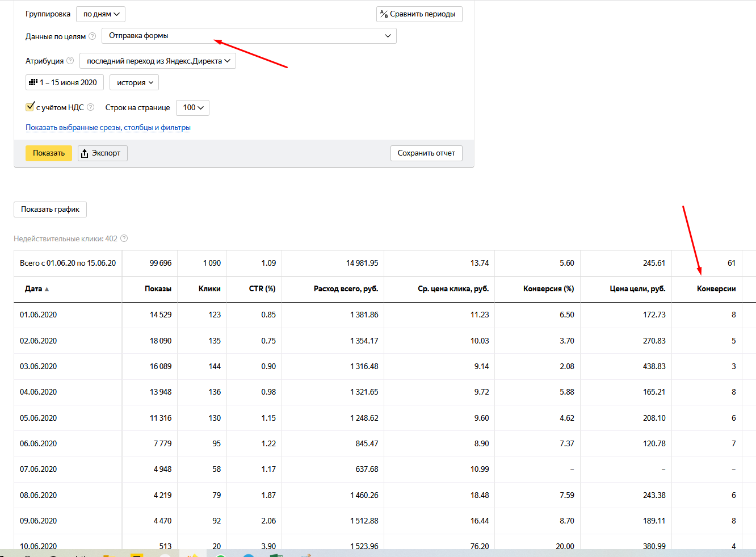The height and width of the screenshot is (557, 756).
Task: Open the Группировка по дням dropdown
Action: 100,14
